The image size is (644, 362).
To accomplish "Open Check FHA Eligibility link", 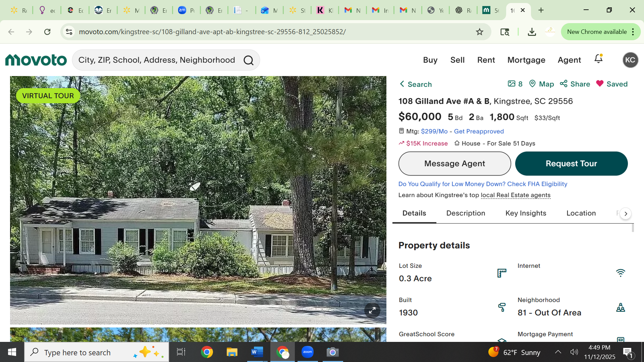I will [x=537, y=184].
